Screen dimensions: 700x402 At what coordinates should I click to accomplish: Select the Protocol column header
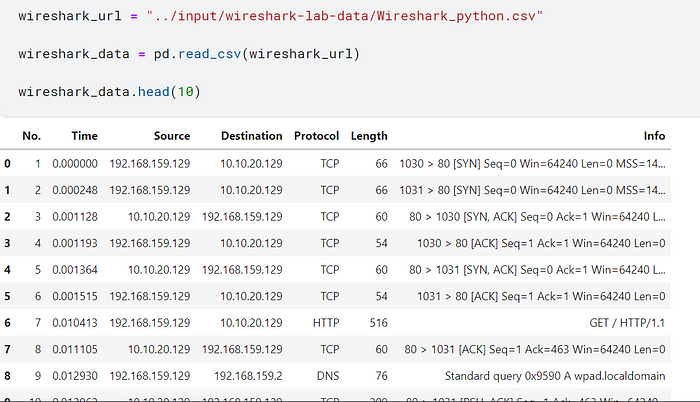click(317, 136)
